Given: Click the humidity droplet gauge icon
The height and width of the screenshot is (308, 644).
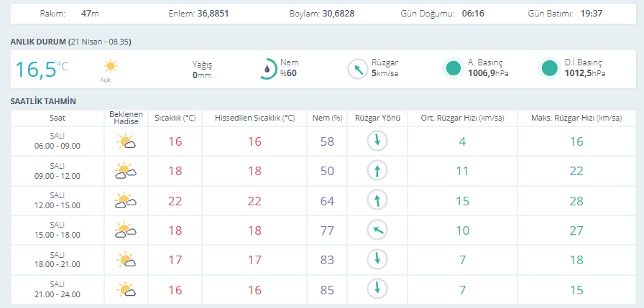Looking at the screenshot, I should pyautogui.click(x=267, y=69).
